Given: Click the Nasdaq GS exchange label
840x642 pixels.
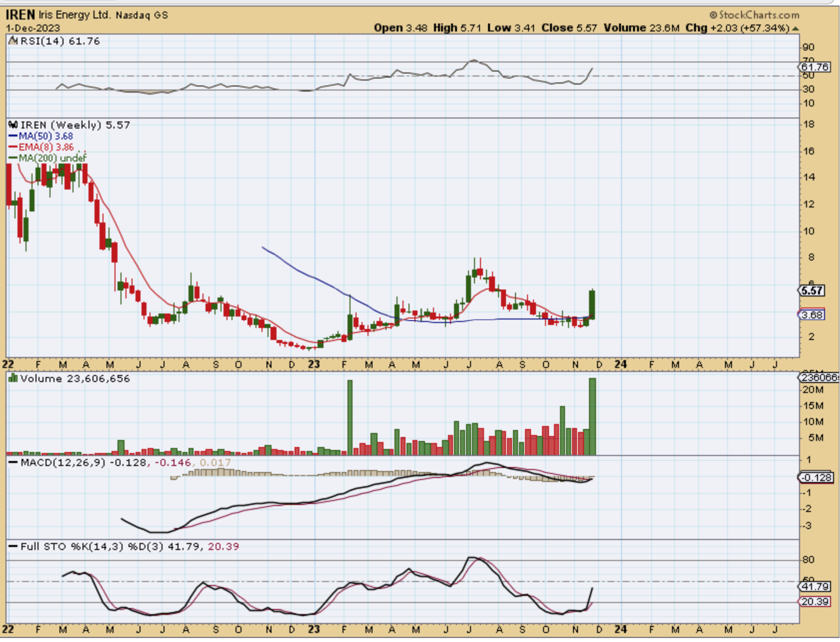Looking at the screenshot, I should click(x=142, y=15).
